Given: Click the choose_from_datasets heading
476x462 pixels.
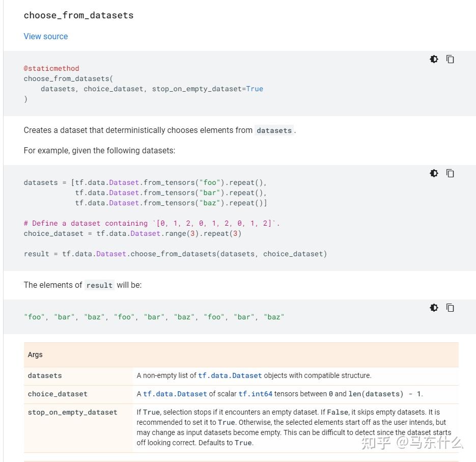Looking at the screenshot, I should click(78, 15).
